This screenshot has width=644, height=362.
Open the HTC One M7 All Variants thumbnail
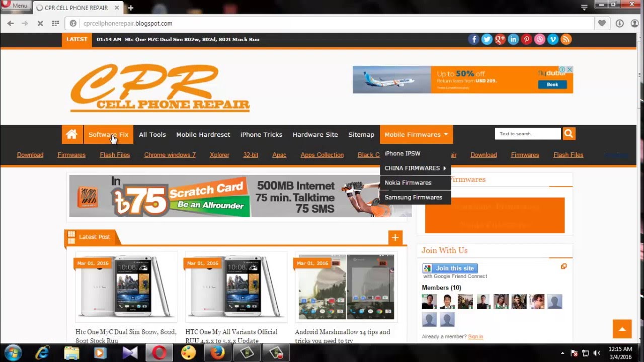(x=236, y=287)
